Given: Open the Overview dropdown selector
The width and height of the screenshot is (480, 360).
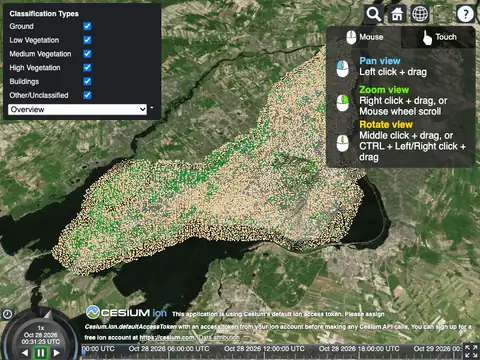Looking at the screenshot, I should 77,109.
